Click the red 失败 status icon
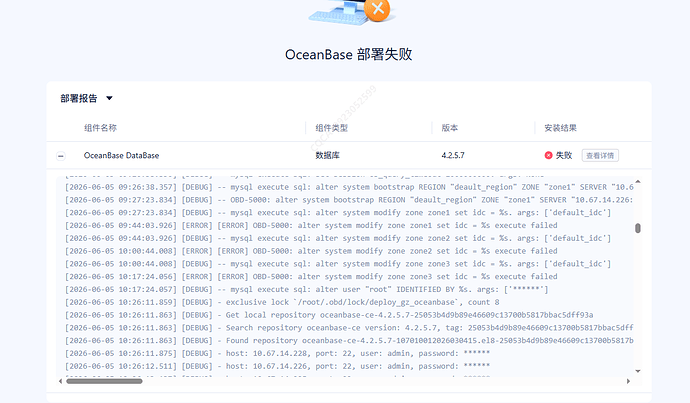Screen dimensions: 690x403 click(x=548, y=155)
